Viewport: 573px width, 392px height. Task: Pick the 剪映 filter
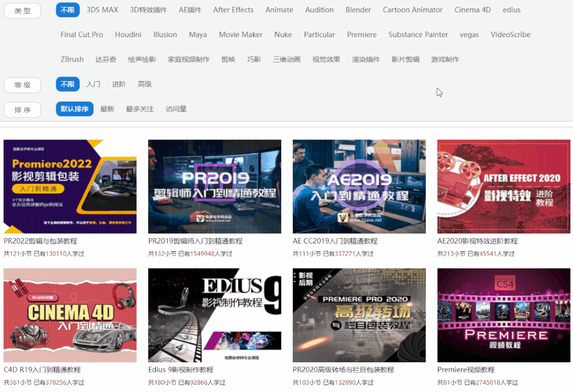click(228, 59)
